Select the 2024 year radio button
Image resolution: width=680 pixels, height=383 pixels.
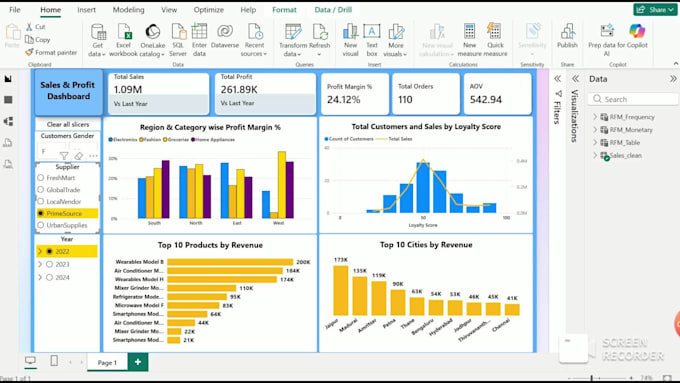click(49, 277)
